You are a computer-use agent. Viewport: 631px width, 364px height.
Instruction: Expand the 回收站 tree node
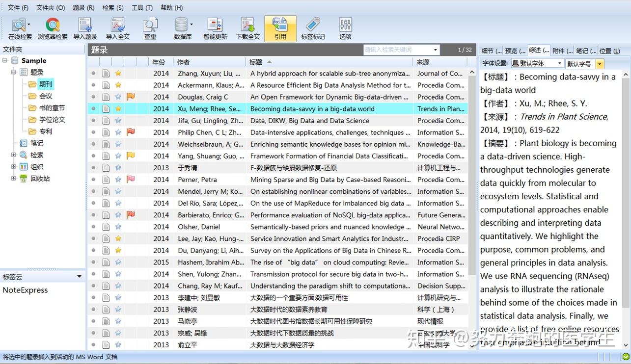(14, 179)
